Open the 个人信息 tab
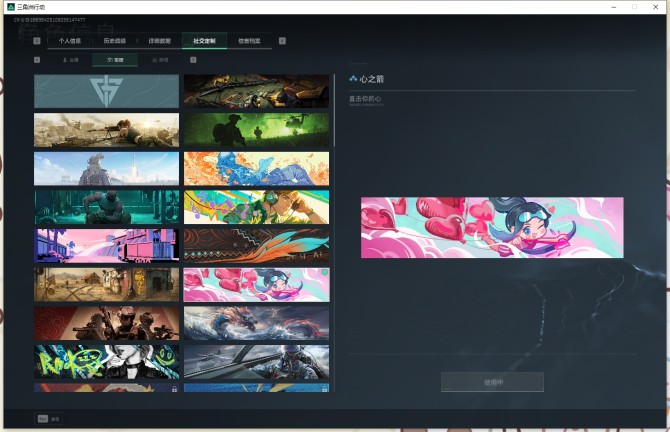This screenshot has height=432, width=670. (70, 41)
